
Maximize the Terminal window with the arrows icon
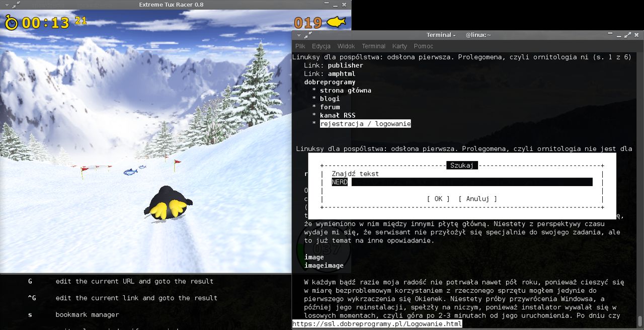coord(627,35)
